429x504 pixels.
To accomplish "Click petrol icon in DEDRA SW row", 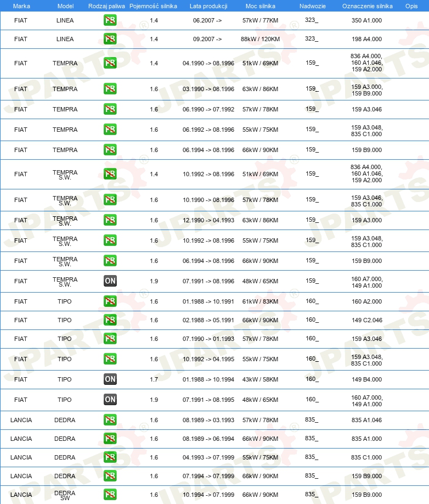I will click(x=110, y=494).
